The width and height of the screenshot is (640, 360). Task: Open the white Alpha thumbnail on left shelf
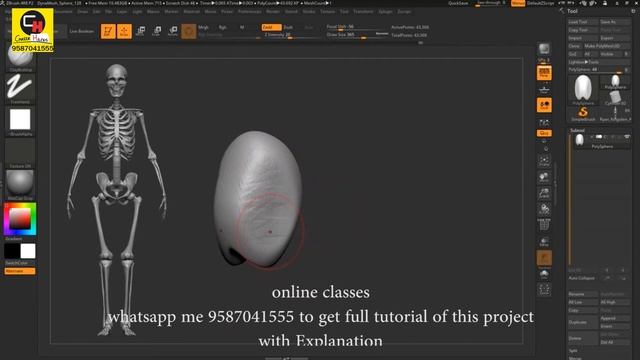20,120
